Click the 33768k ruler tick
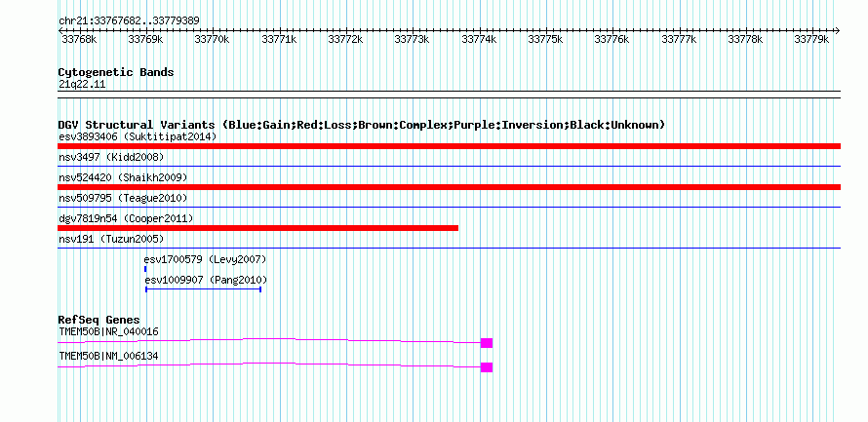868x422 pixels. tap(80, 39)
